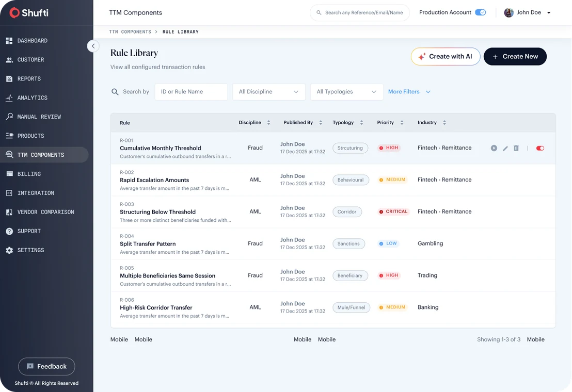Open the All Discipline dropdown

[269, 92]
